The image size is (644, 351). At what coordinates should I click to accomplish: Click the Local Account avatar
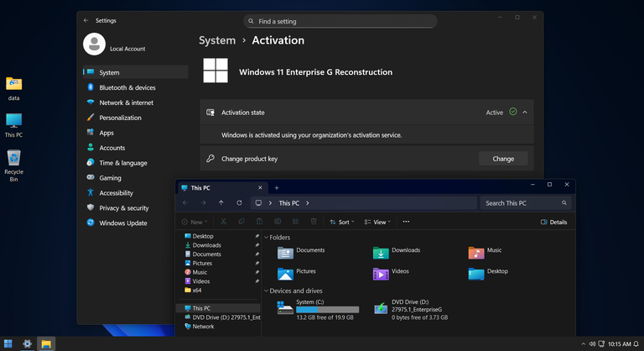(x=94, y=44)
